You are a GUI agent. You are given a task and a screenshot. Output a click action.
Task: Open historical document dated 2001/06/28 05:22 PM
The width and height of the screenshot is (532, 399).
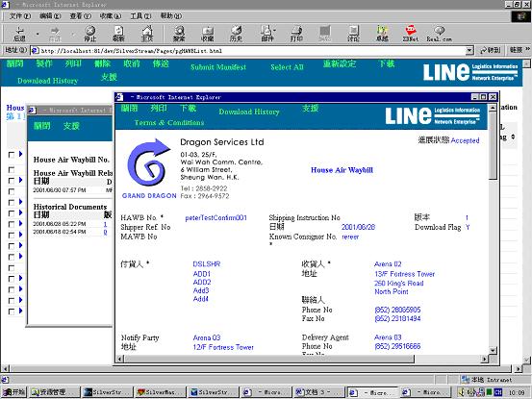click(x=105, y=224)
